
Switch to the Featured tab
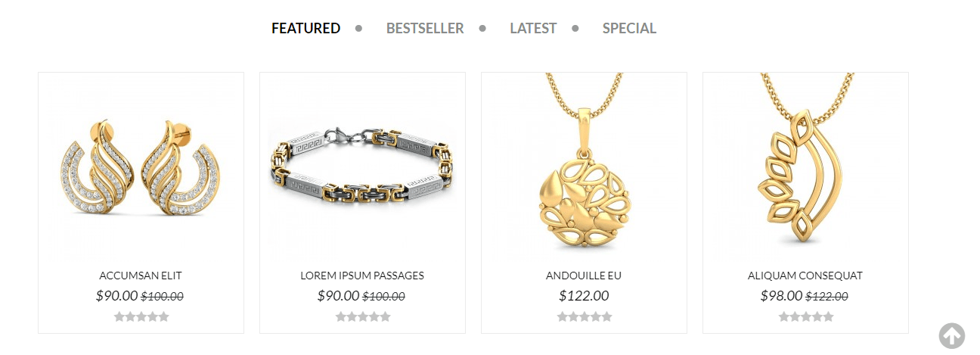point(306,28)
